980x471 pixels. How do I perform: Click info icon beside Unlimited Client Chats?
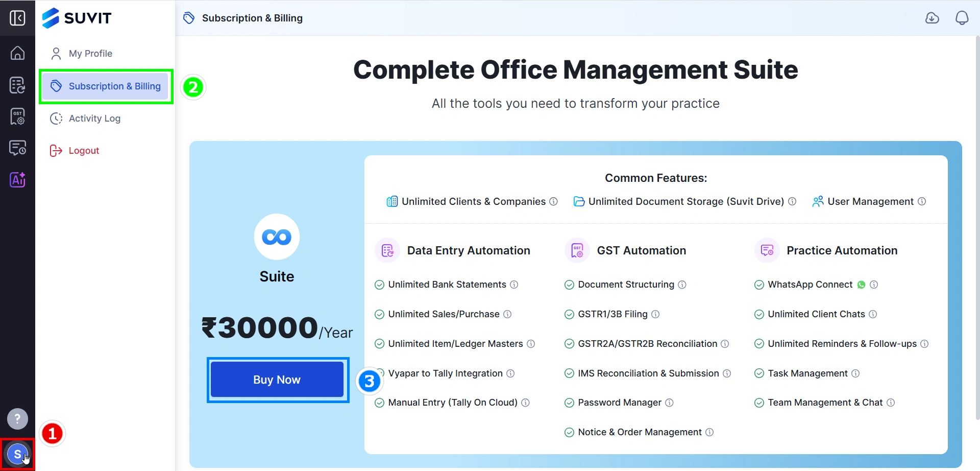(873, 314)
